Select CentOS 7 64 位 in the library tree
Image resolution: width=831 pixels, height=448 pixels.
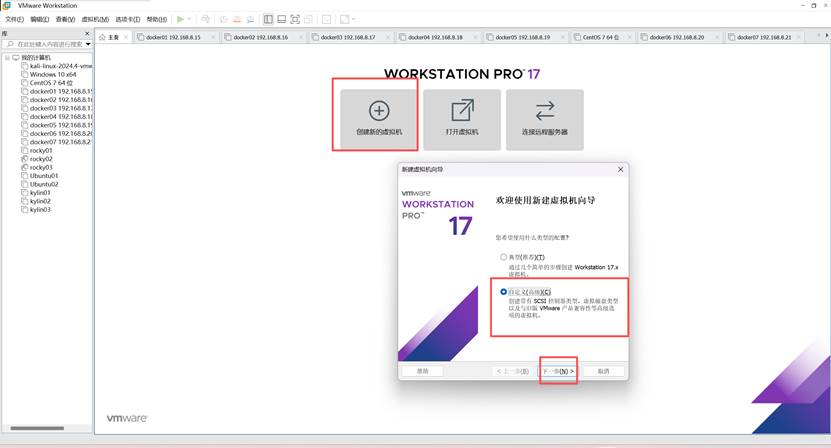(x=47, y=83)
